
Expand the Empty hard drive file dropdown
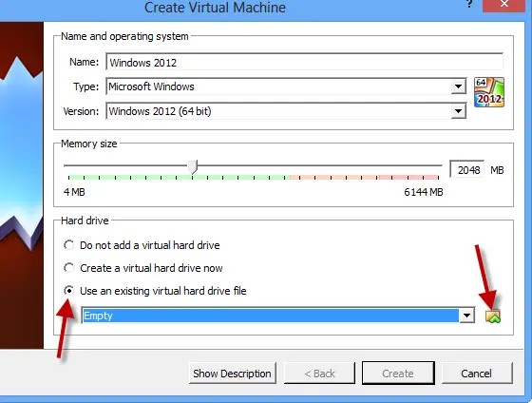click(x=466, y=316)
